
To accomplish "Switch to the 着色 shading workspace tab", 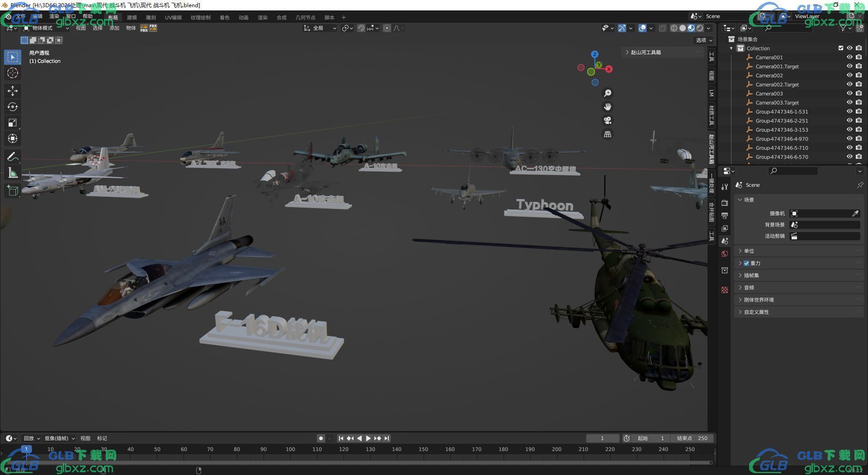I will pos(225,18).
